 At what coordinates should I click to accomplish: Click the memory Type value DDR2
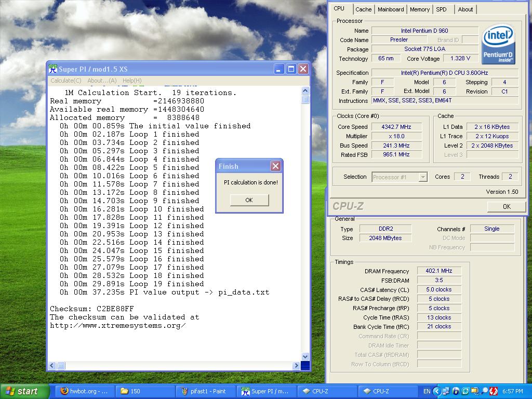[x=385, y=229]
